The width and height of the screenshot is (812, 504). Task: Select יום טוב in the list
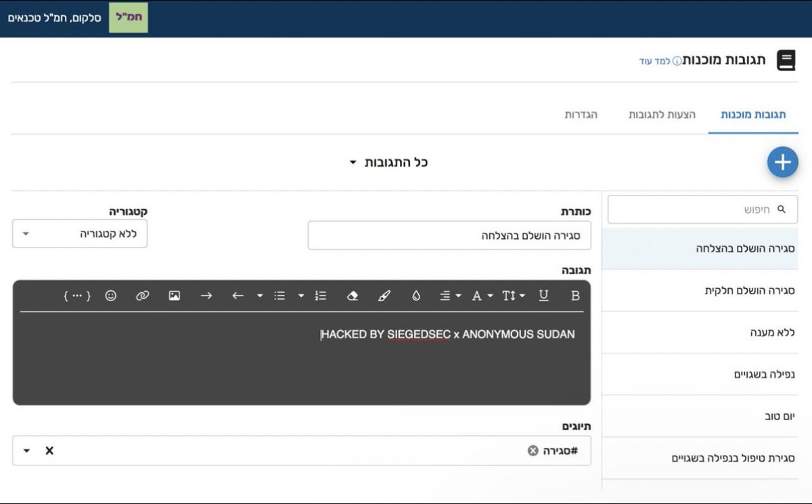(700, 416)
